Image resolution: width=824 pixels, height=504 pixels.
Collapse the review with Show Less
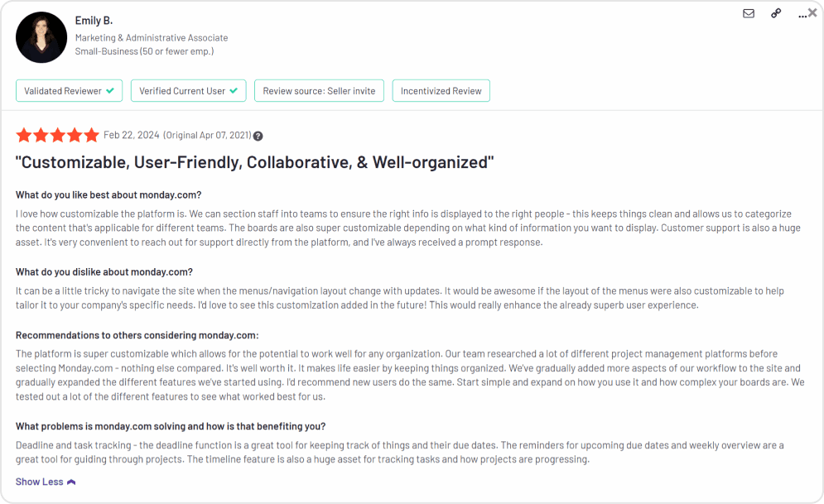tap(39, 482)
